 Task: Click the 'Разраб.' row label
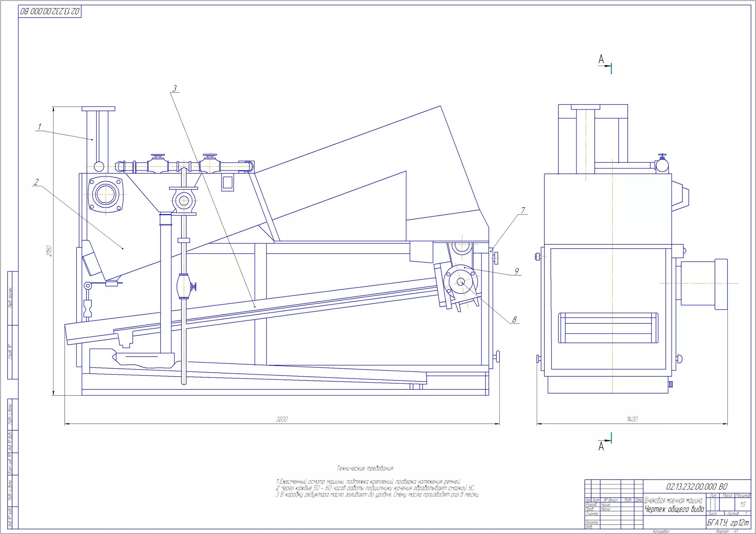coord(591,504)
